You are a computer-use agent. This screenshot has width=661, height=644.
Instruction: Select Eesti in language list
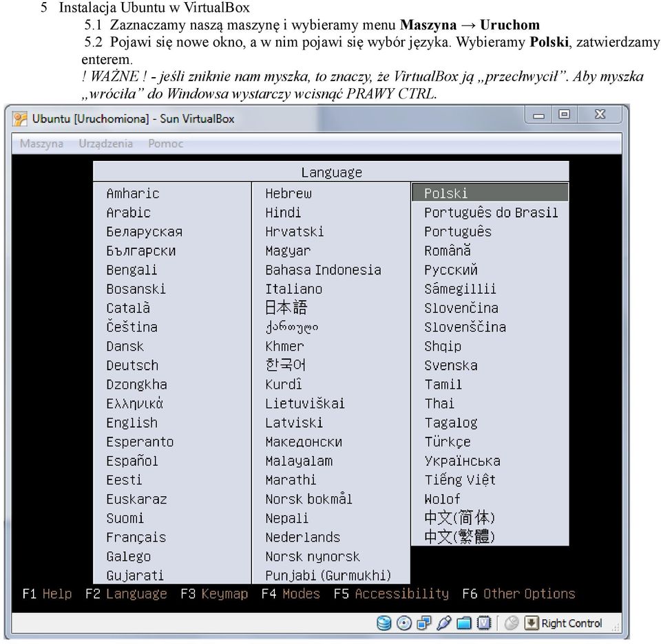[124, 480]
